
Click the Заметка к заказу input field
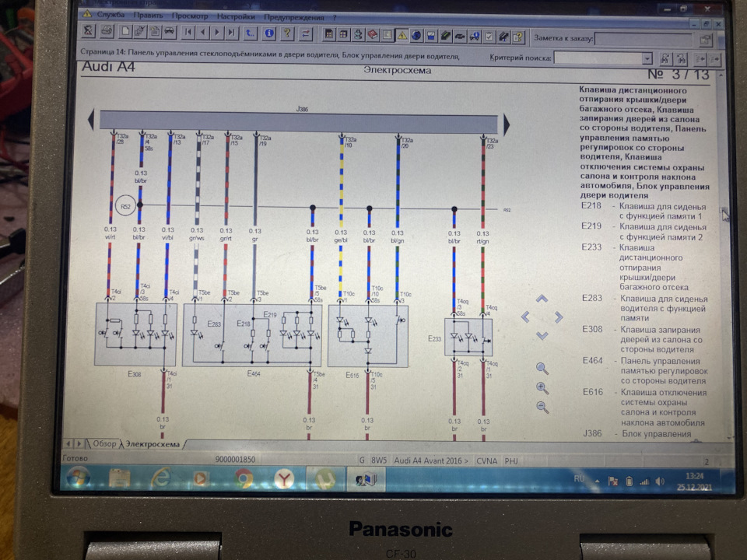click(644, 39)
